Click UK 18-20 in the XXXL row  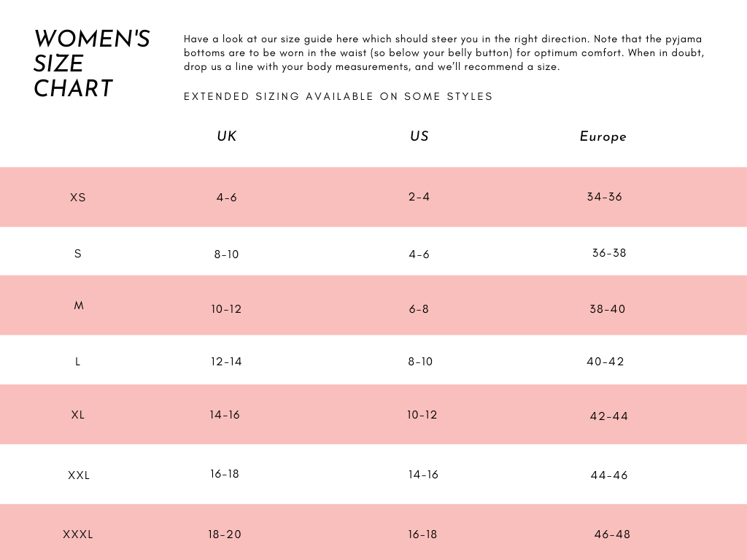(225, 534)
